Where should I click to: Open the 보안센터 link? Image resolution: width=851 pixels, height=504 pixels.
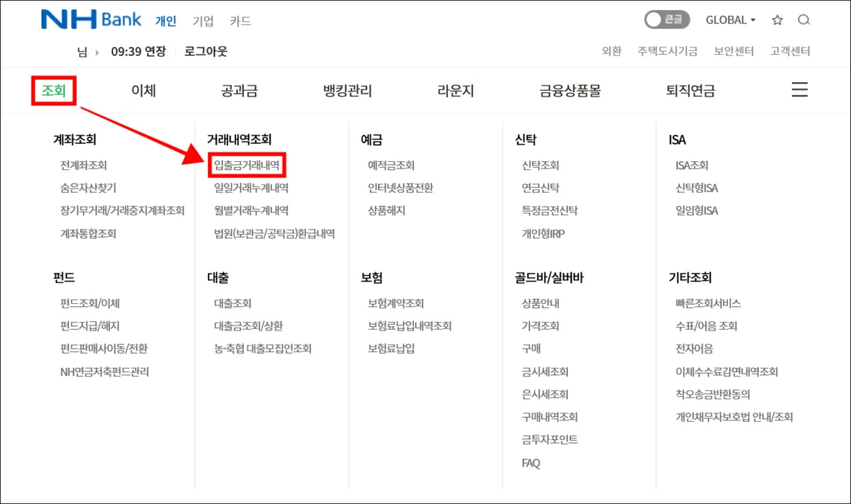[733, 51]
